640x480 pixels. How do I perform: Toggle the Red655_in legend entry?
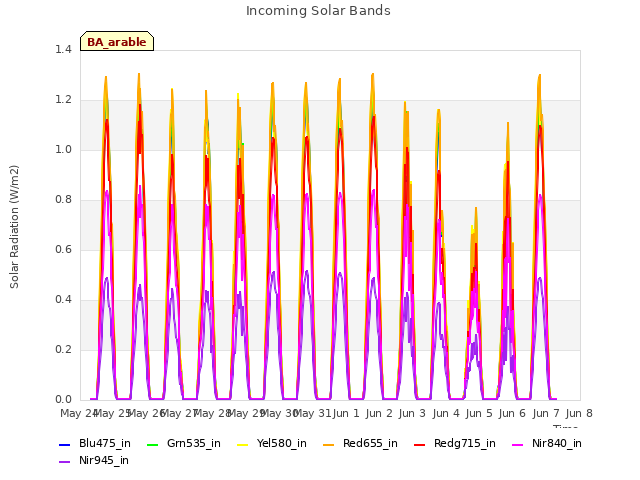(x=360, y=443)
